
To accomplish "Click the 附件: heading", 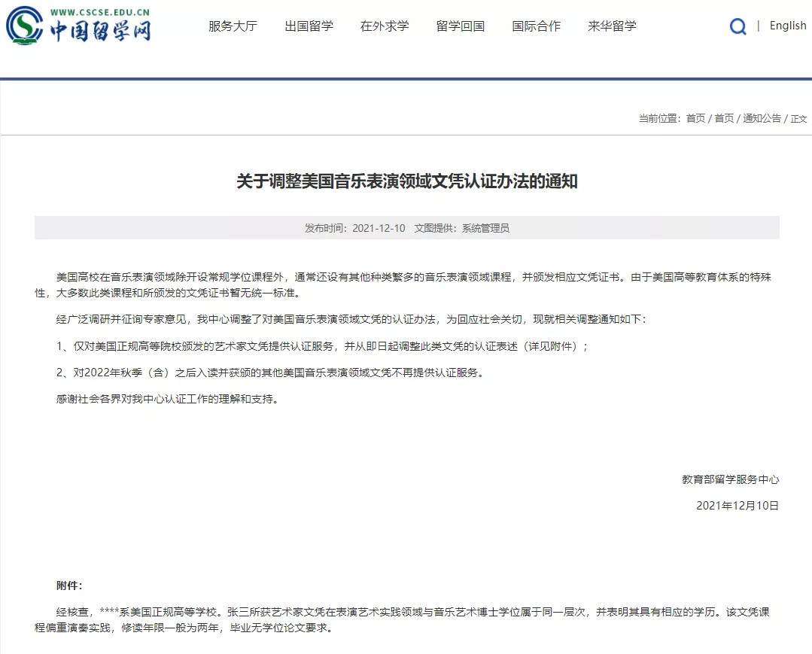I will click(69, 586).
